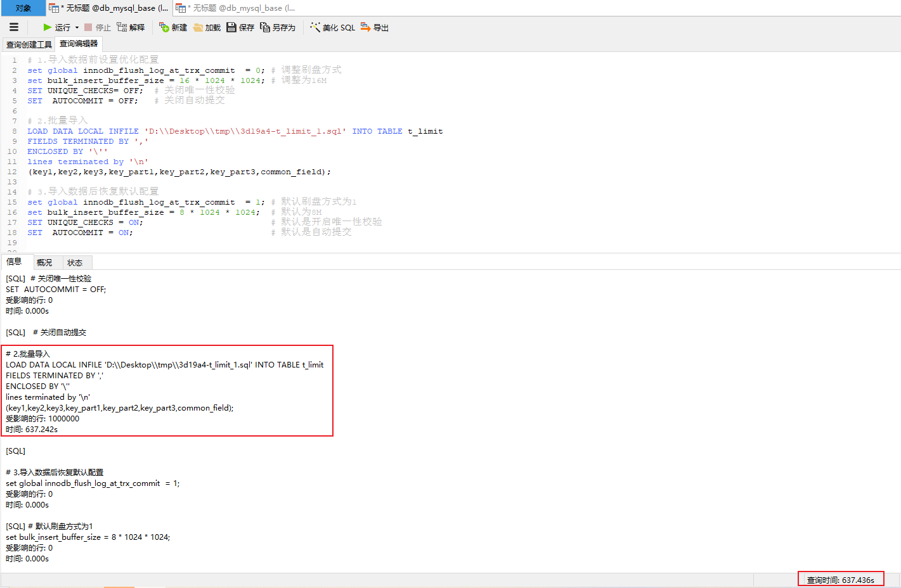Click the 停止 stop button
The width and height of the screenshot is (901, 588).
coord(98,27)
